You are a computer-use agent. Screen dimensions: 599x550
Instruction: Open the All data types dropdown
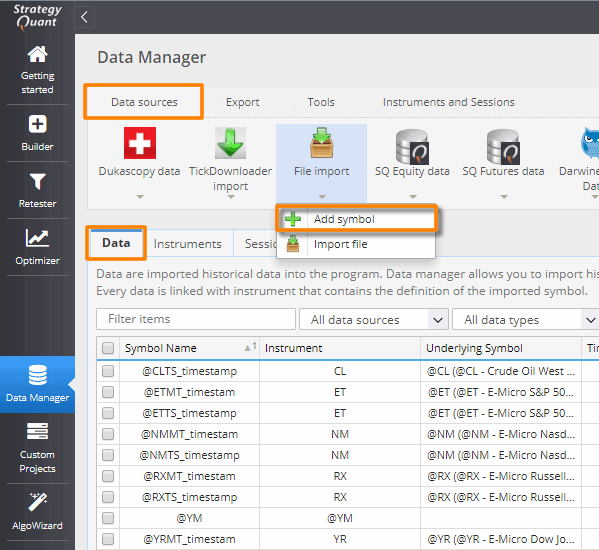point(526,319)
